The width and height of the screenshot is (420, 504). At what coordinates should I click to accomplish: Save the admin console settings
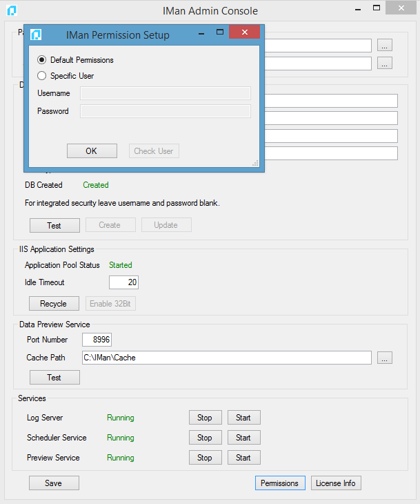click(x=54, y=483)
